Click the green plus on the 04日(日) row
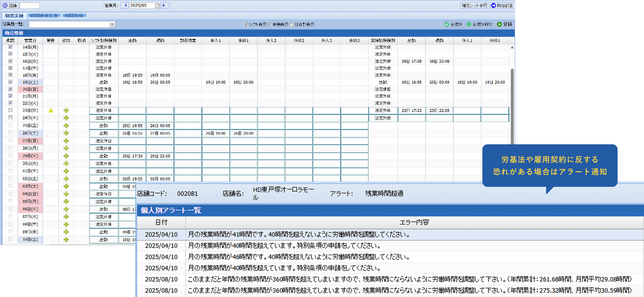The width and height of the screenshot is (644, 297). [x=66, y=194]
